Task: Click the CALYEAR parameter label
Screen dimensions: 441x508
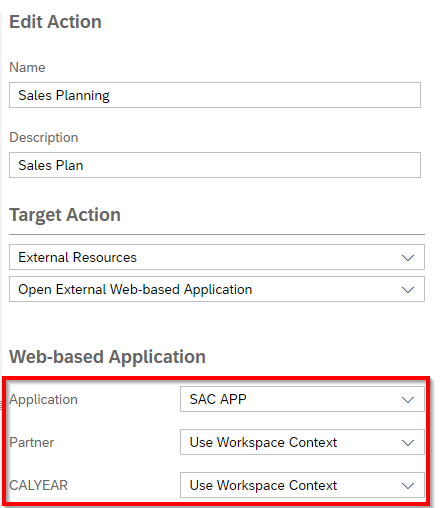Action: click(x=38, y=485)
